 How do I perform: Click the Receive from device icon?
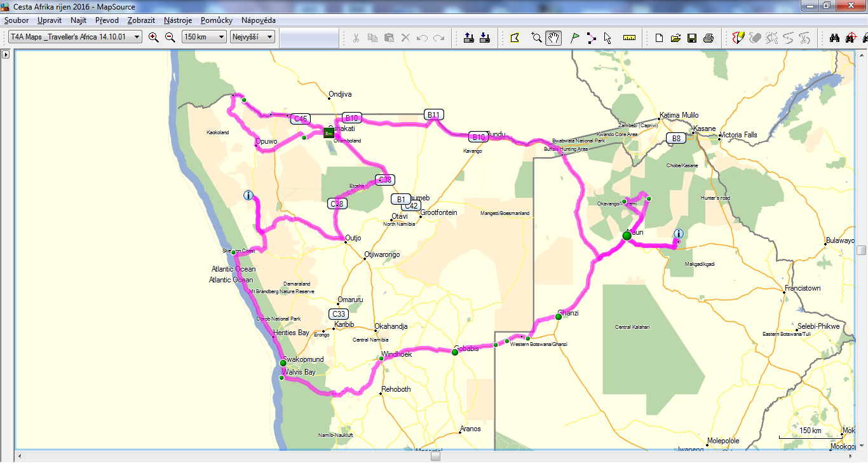484,38
